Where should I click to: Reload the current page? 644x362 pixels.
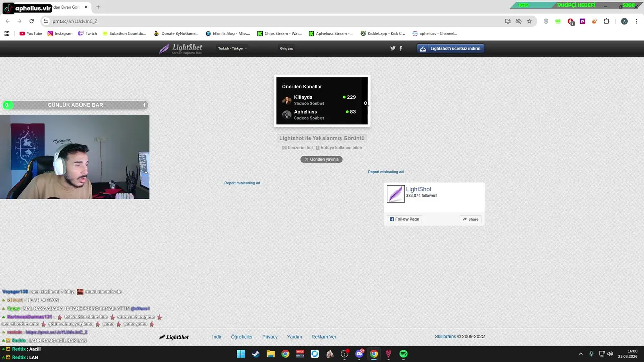(x=31, y=21)
